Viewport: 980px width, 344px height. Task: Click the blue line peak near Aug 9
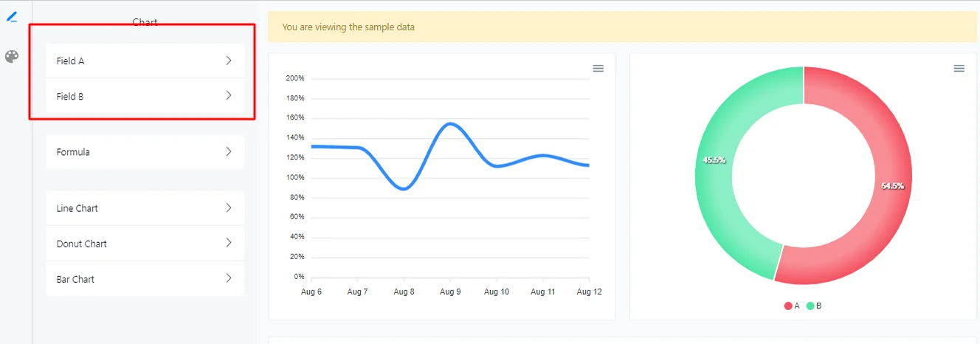[x=450, y=123]
